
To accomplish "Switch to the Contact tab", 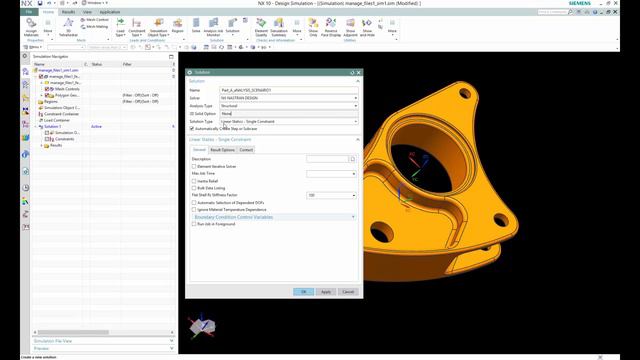I will click(246, 150).
